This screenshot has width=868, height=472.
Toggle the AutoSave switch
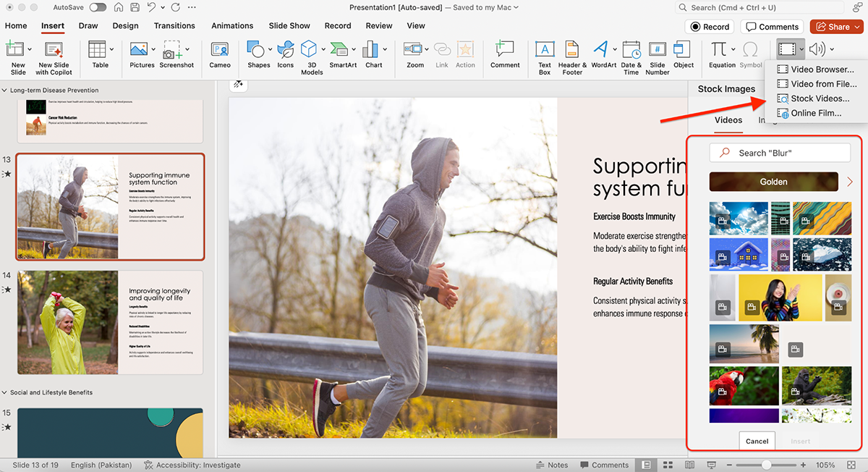click(x=98, y=7)
